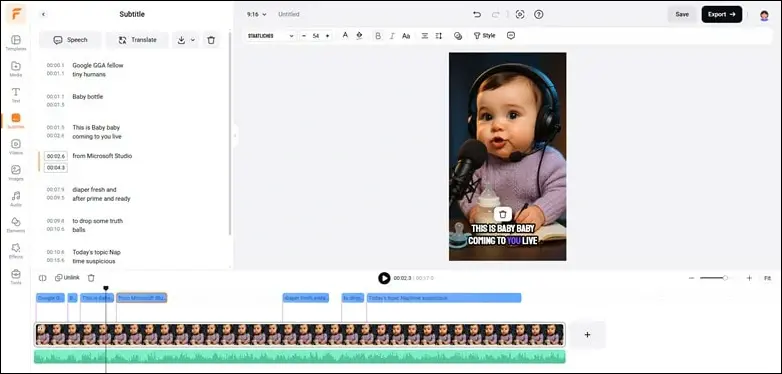This screenshot has height=374, width=782.
Task: Open the Templates panel in the sidebar
Action: pyautogui.click(x=16, y=43)
